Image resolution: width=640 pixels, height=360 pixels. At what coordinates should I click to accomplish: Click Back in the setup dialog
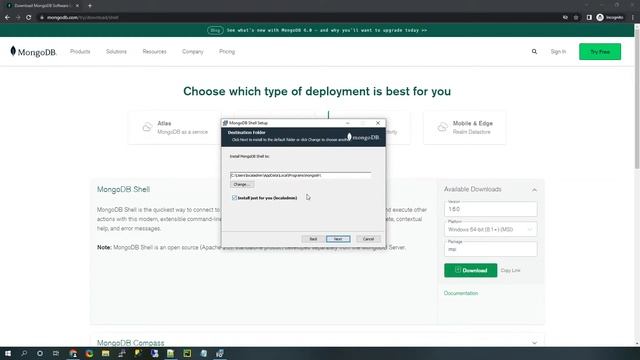point(313,239)
